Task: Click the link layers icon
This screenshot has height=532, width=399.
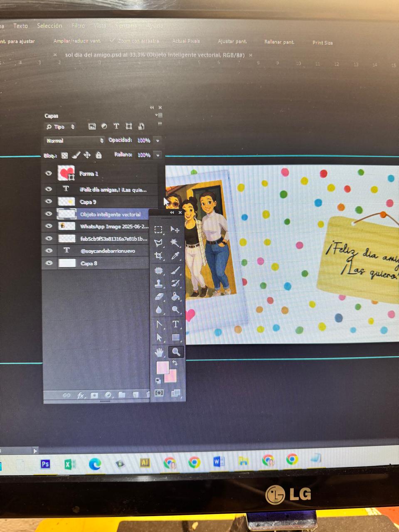Action: click(66, 395)
